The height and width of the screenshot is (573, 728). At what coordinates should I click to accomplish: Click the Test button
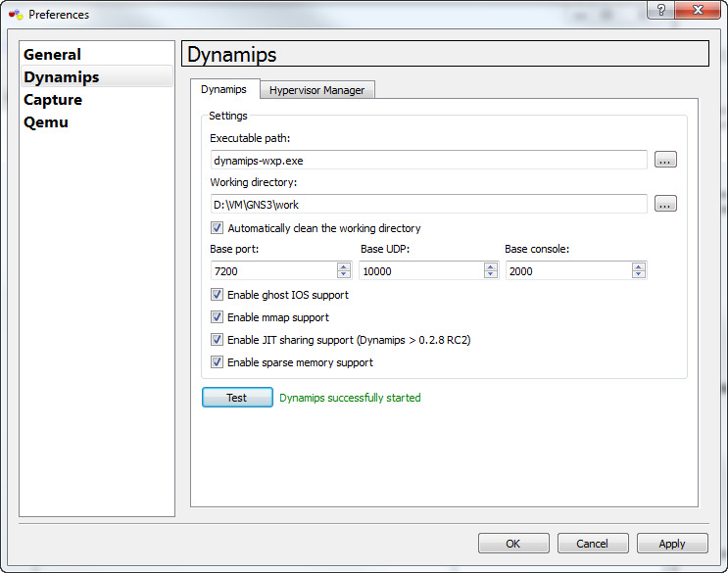237,398
